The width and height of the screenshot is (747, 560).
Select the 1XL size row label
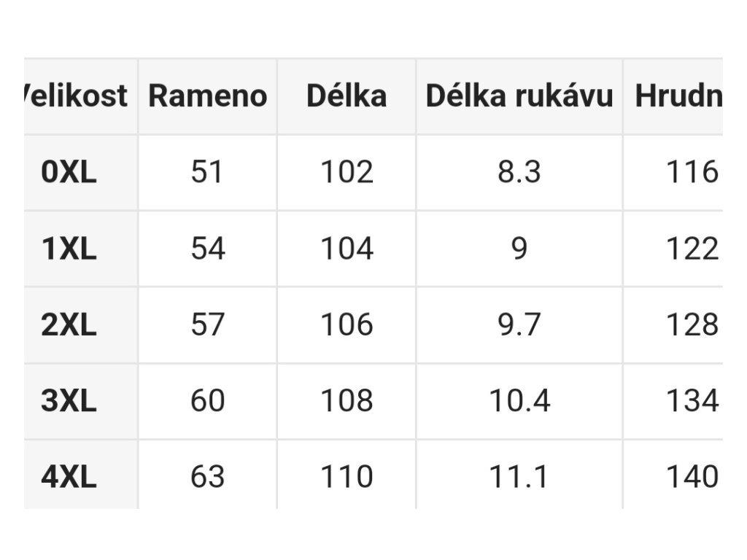tap(69, 249)
